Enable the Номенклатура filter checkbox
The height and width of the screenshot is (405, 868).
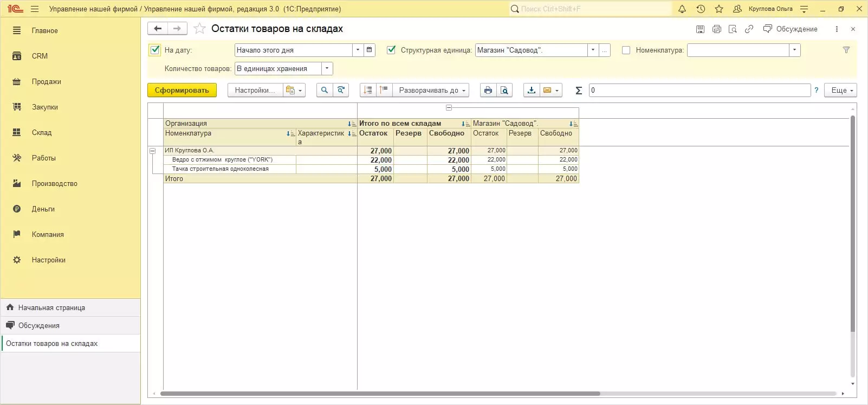point(626,50)
